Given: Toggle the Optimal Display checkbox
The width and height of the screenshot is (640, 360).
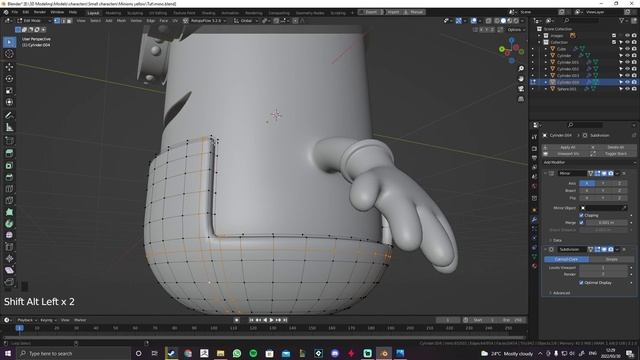Looking at the screenshot, I should 581,282.
